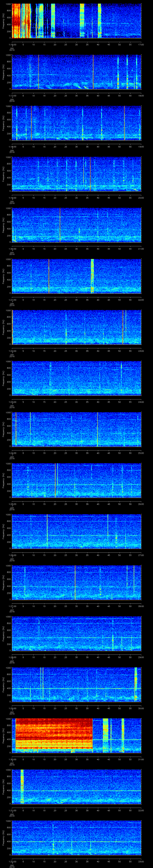Click the red vertical line near 20 seconds in the 1:25:00 panel

(55, 481)
